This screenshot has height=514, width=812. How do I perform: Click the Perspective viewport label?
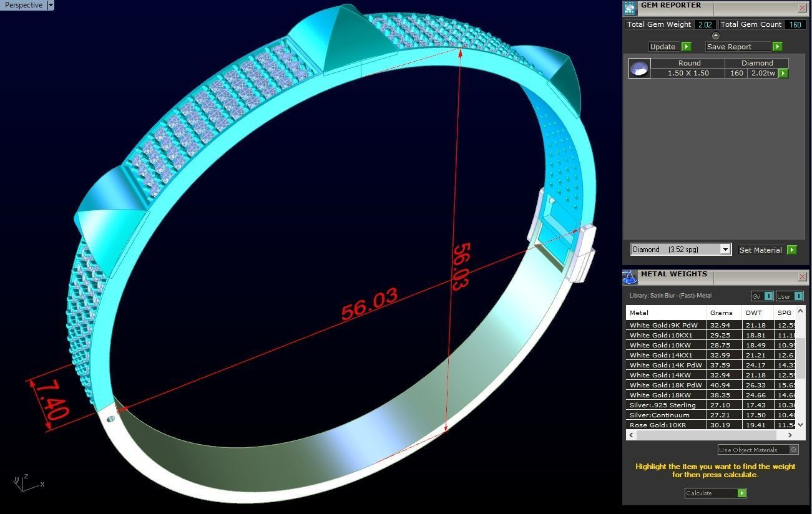click(24, 5)
